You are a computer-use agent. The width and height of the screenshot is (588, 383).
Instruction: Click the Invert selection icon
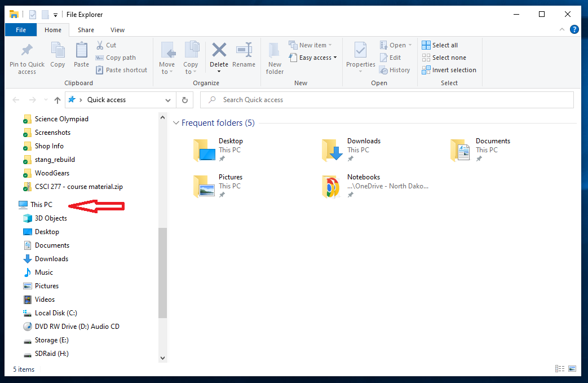click(x=426, y=70)
